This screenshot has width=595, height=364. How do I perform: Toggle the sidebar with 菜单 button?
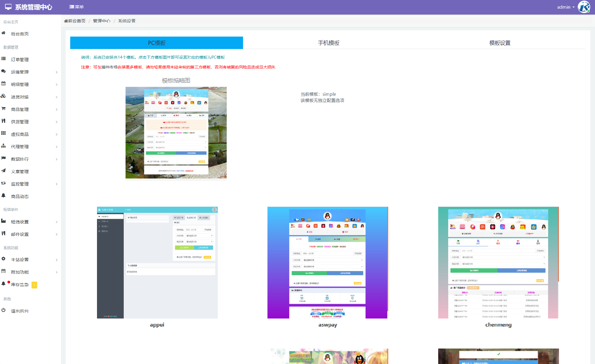point(76,7)
